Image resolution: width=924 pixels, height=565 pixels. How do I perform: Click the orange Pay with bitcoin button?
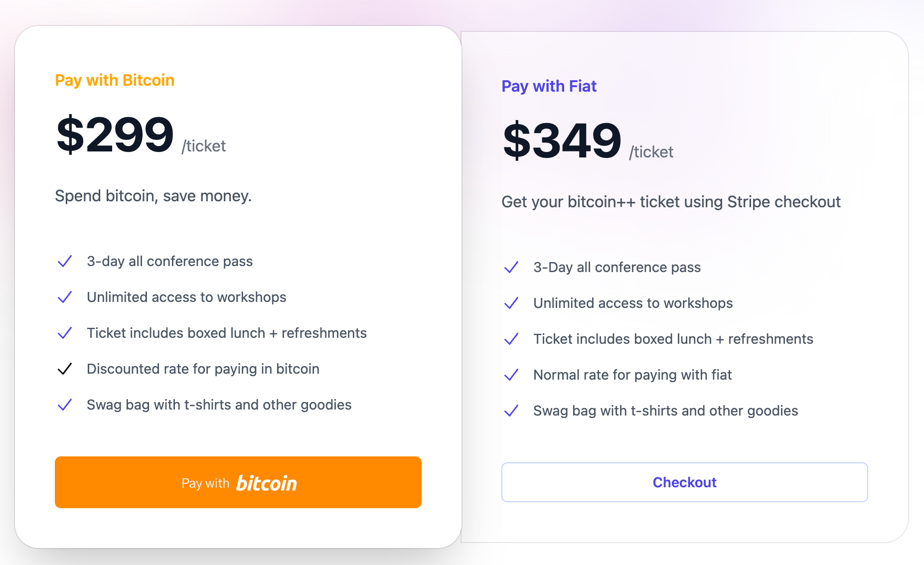point(238,482)
